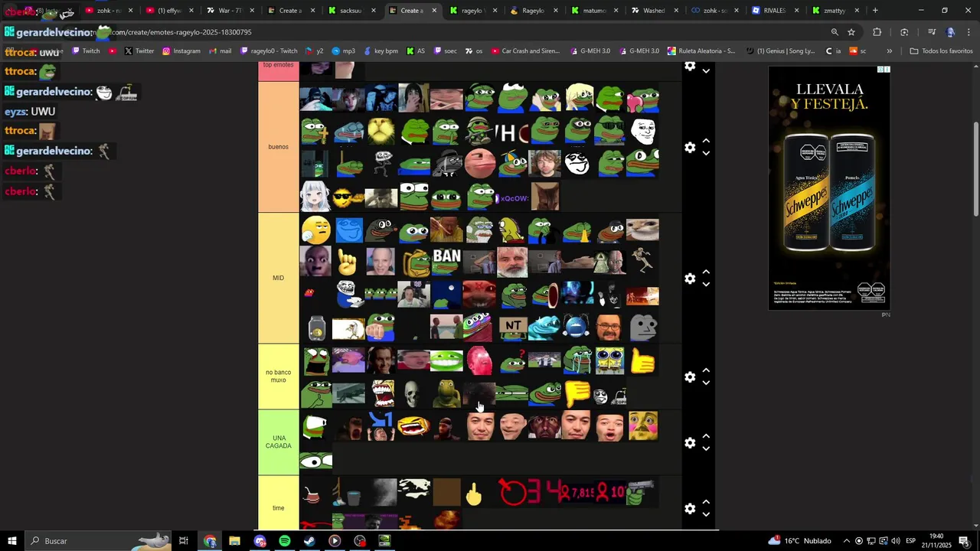Open the Windows notification center
Screen dimensions: 980x551
click(x=963, y=541)
